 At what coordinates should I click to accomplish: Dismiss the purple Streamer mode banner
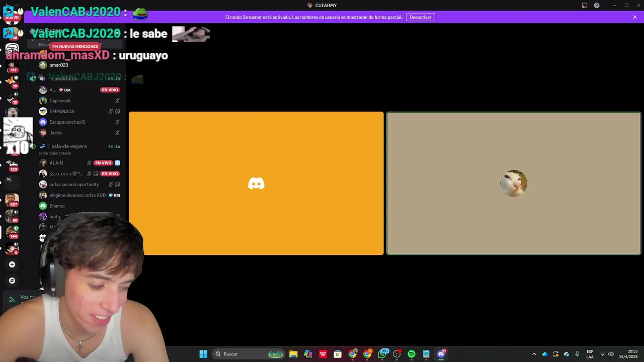pos(635,17)
